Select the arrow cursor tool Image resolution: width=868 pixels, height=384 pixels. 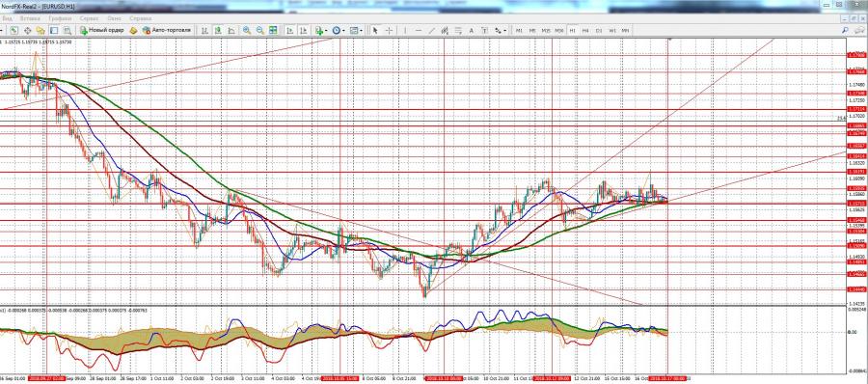tap(375, 31)
